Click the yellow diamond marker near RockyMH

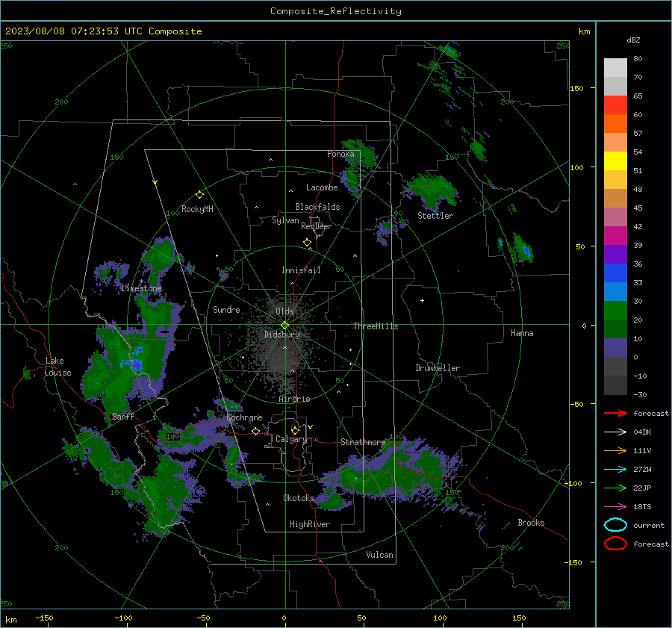199,195
